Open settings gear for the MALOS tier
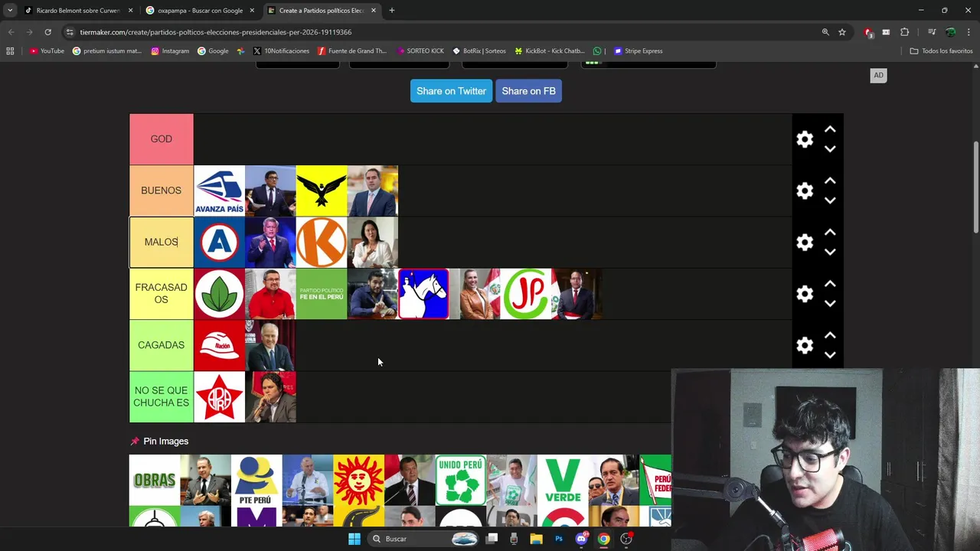The height and width of the screenshot is (551, 980). coord(805,242)
